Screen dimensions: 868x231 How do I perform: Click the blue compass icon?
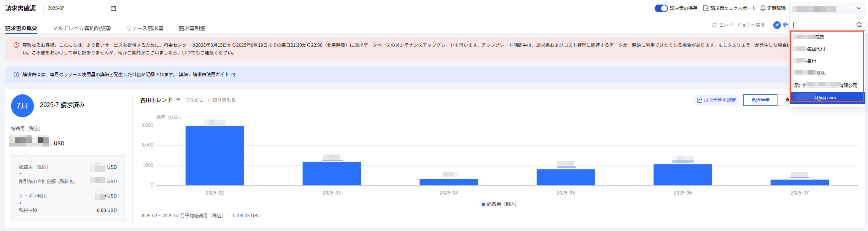click(777, 25)
